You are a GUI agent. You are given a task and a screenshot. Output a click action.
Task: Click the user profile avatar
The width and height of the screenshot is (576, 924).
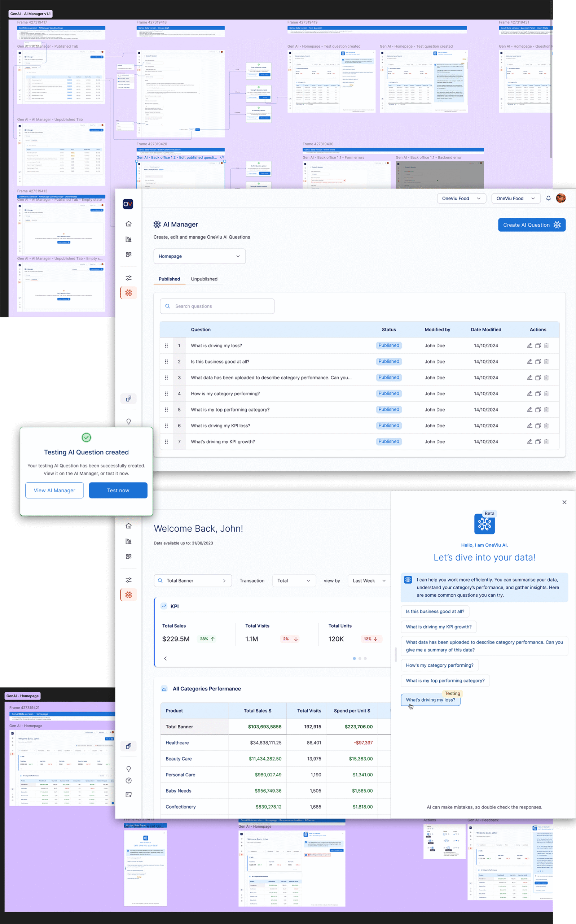[561, 198]
